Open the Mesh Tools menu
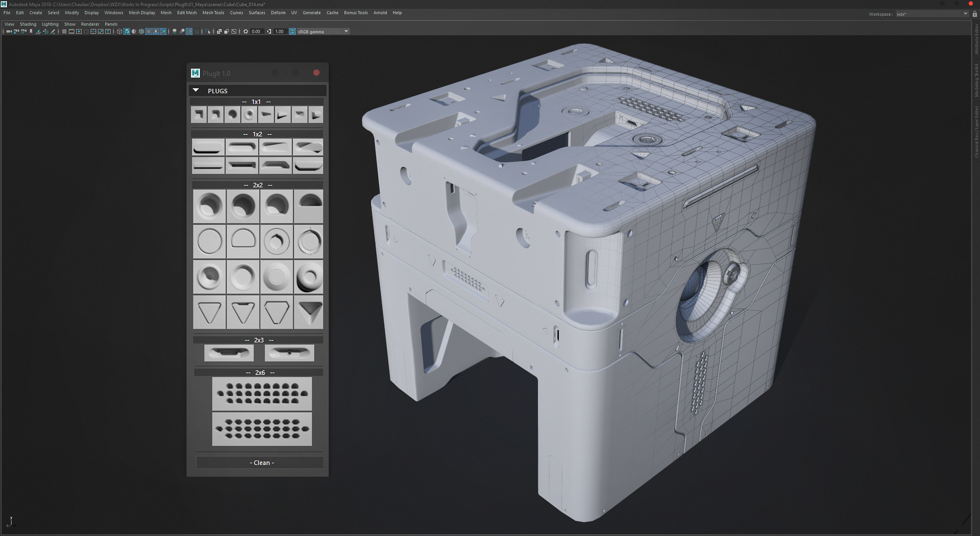Viewport: 980px width, 536px height. (213, 13)
